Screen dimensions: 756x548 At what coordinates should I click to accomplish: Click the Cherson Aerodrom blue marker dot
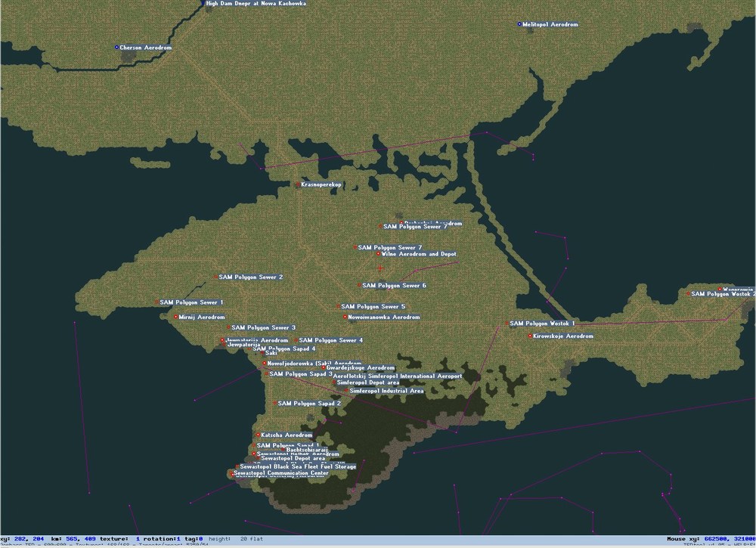[x=116, y=48]
